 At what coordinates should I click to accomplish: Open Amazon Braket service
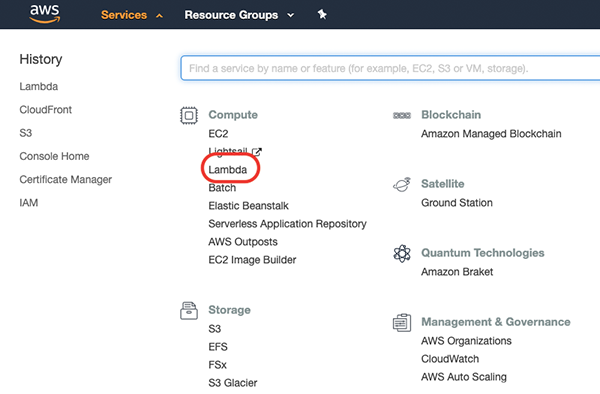457,272
